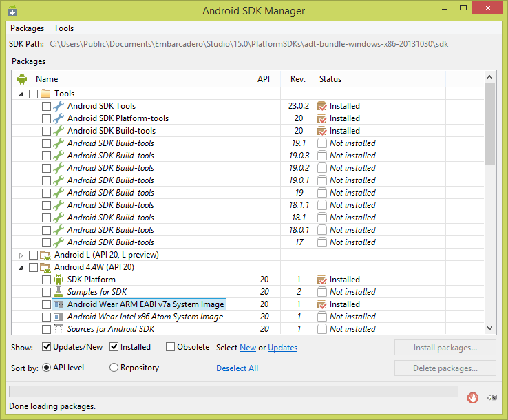Click the Delete packages button

coord(445,368)
